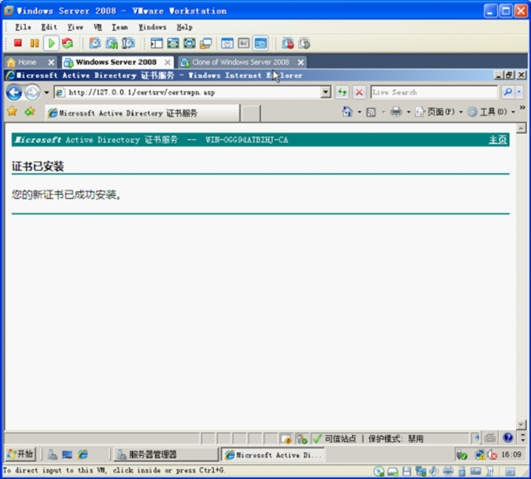Click the IE feeds toolbar icon
Image resolution: width=531 pixels, height=479 pixels.
[371, 112]
